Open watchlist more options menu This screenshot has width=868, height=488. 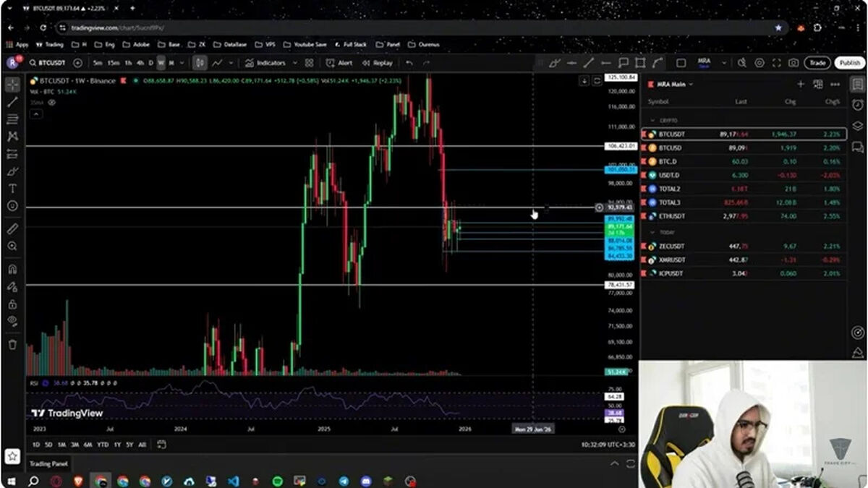(x=835, y=85)
